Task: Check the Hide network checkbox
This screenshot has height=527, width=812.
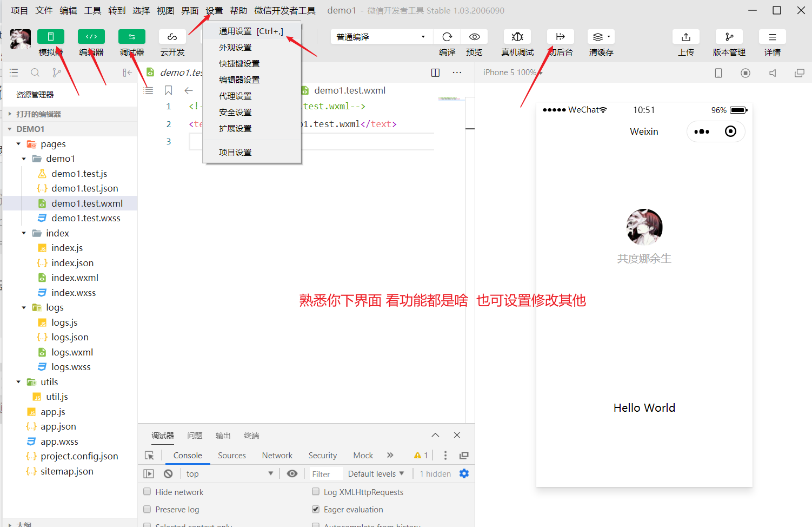Action: coord(147,492)
